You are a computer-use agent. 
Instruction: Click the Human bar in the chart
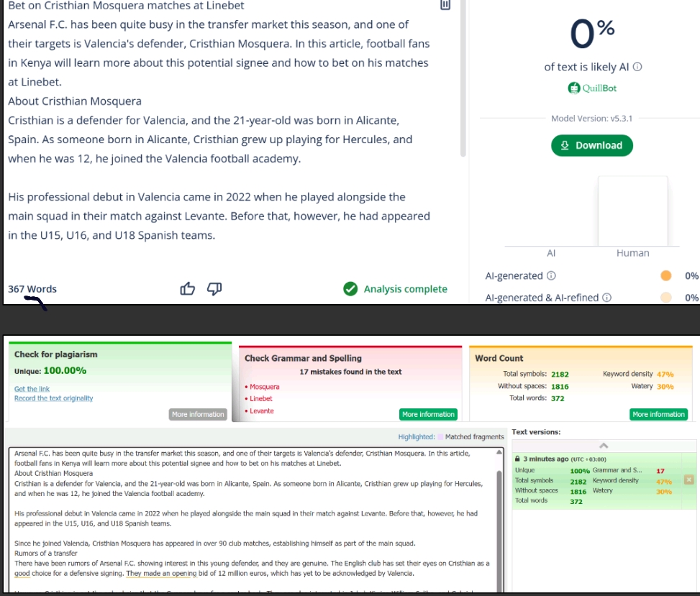coord(632,211)
